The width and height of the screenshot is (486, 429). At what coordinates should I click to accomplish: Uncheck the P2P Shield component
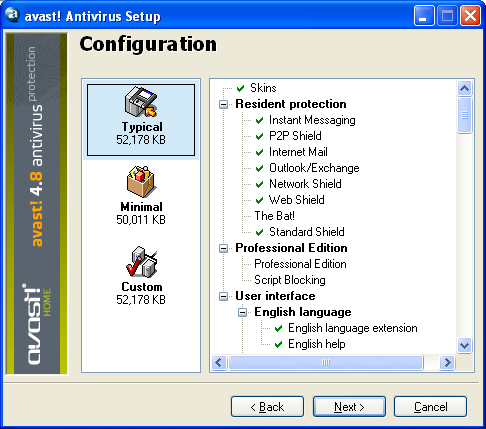[260, 136]
